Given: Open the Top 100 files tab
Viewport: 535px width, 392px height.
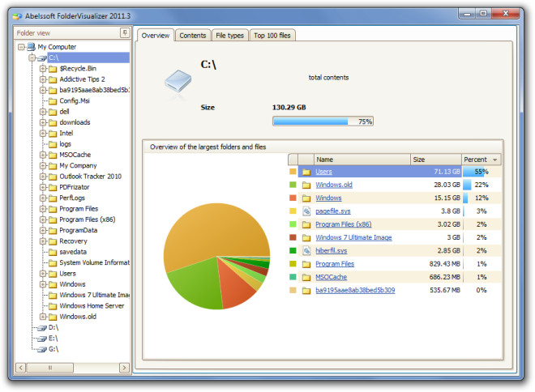Looking at the screenshot, I should click(272, 36).
